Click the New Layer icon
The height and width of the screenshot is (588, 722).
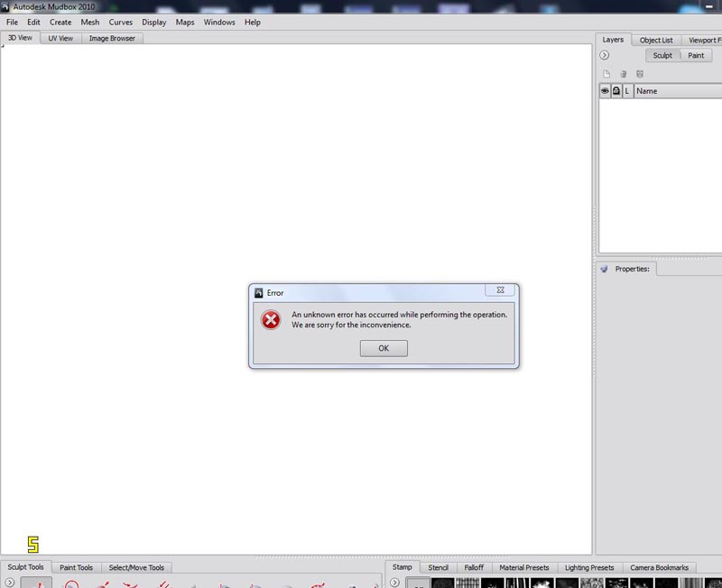click(606, 74)
